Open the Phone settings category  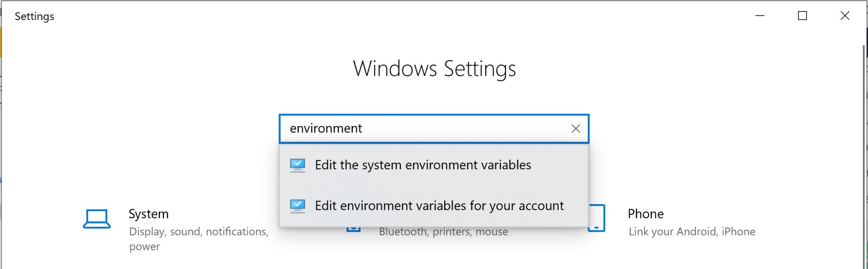point(645,214)
